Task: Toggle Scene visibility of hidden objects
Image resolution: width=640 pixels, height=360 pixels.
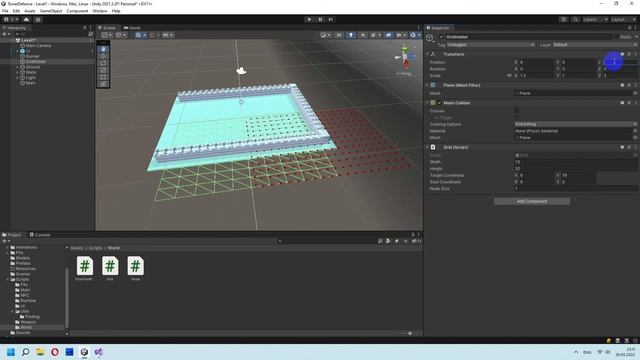Action: [388, 35]
